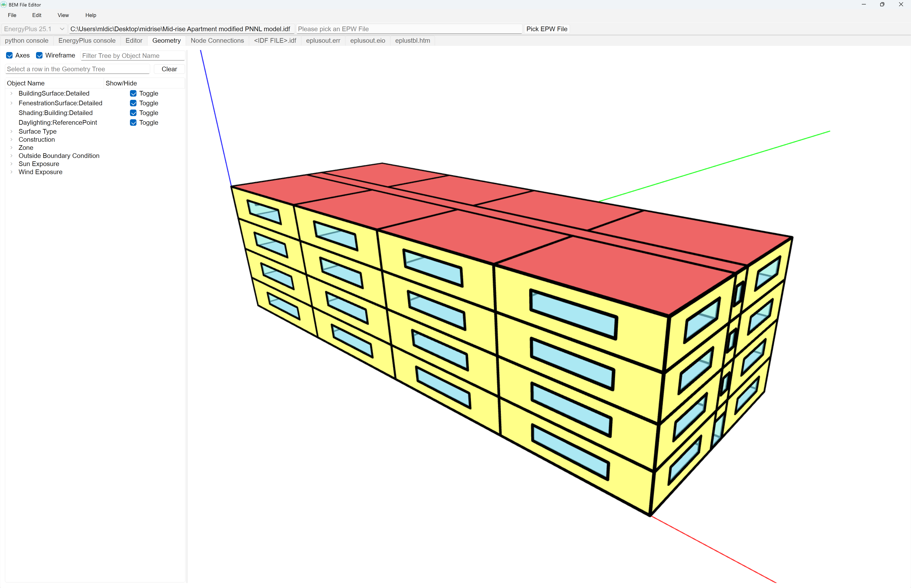Open the eplusout.eio tab

[x=368, y=40]
